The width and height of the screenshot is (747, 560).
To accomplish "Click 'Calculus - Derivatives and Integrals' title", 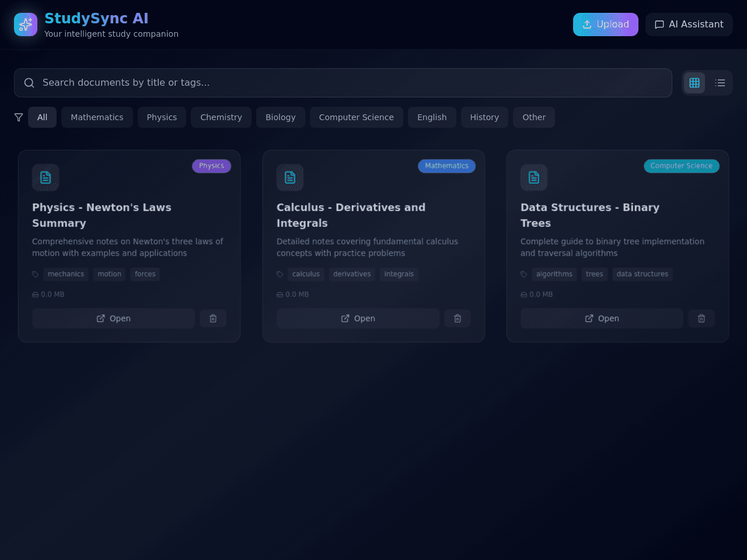I will pyautogui.click(x=351, y=215).
